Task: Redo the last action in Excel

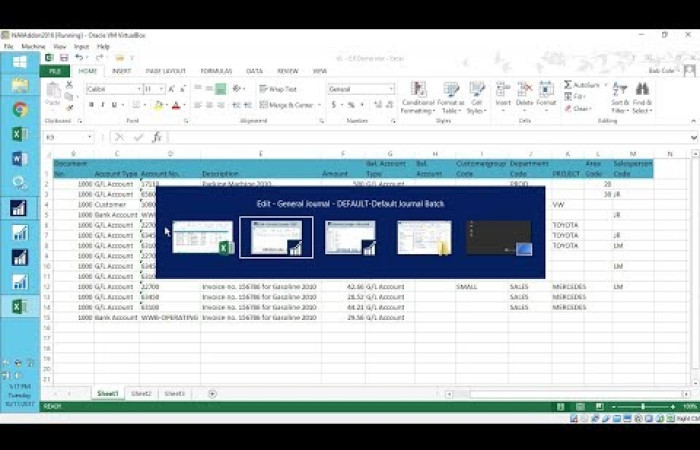Action: click(99, 58)
